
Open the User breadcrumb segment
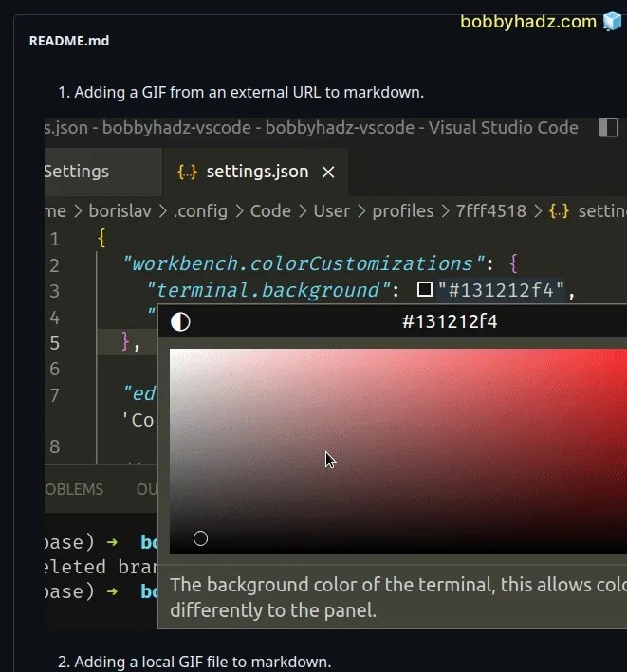pos(331,210)
